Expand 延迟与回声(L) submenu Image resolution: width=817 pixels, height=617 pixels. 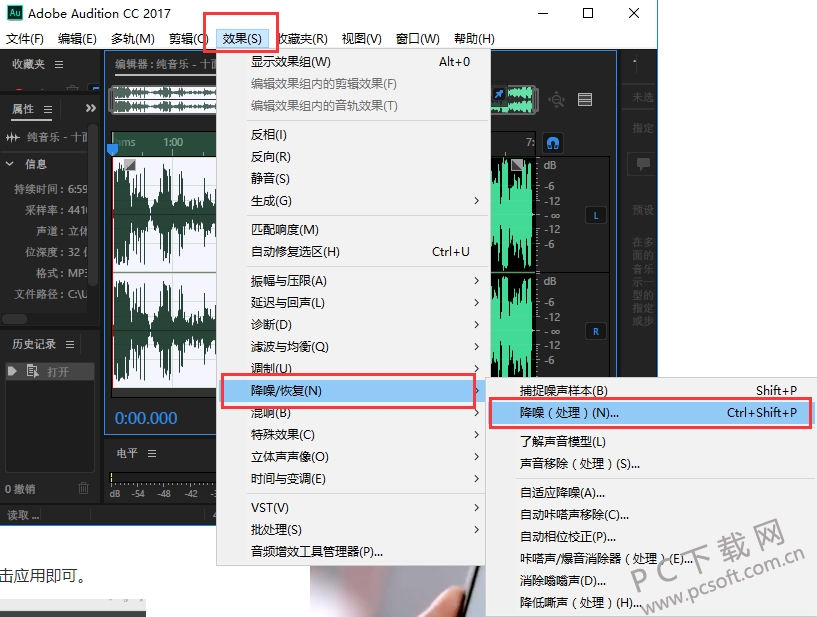pos(353,303)
